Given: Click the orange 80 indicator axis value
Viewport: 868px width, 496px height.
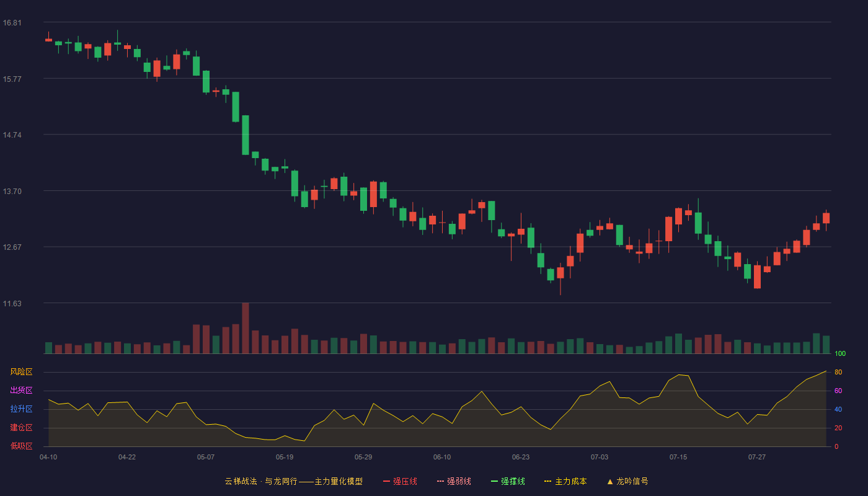Looking at the screenshot, I should [838, 372].
